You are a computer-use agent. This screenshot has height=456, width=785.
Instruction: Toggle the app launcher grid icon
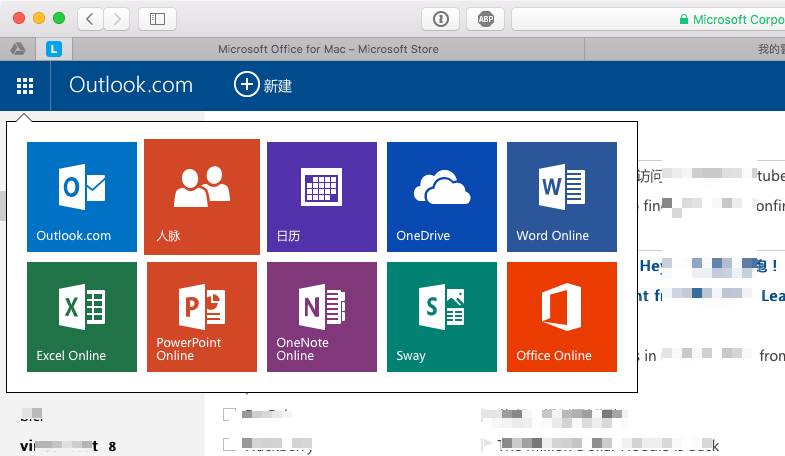tap(25, 86)
